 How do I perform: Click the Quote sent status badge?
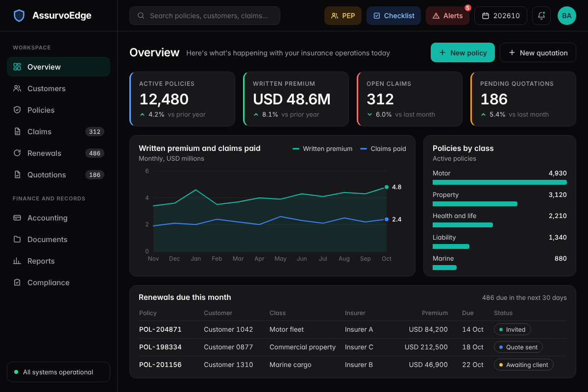tap(518, 347)
